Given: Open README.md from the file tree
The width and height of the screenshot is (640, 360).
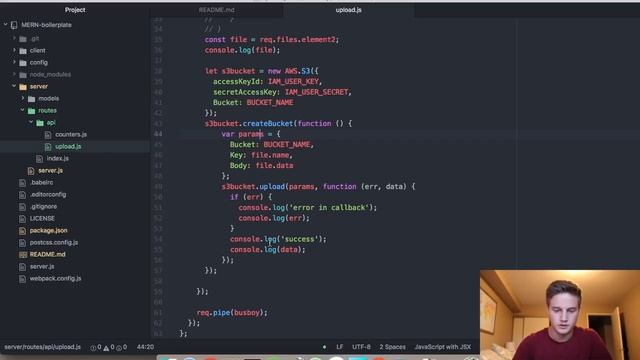Looking at the screenshot, I should tap(47, 254).
